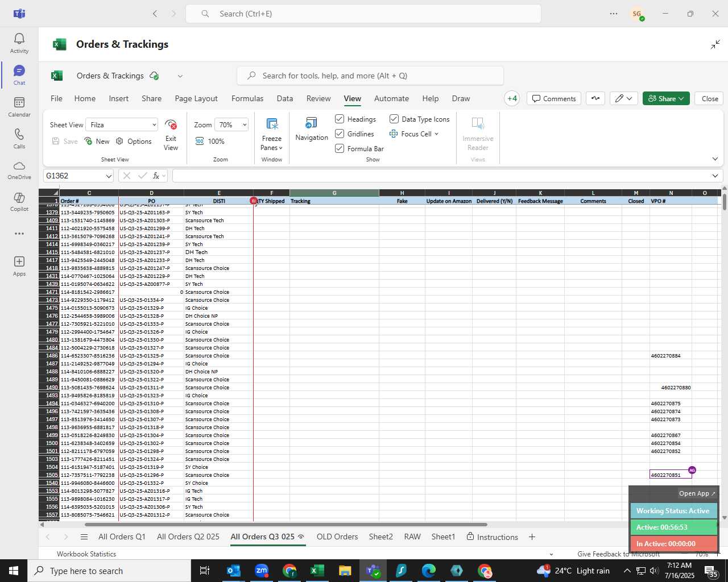728x582 pixels.
Task: Open Excel from Windows taskbar
Action: 317,571
